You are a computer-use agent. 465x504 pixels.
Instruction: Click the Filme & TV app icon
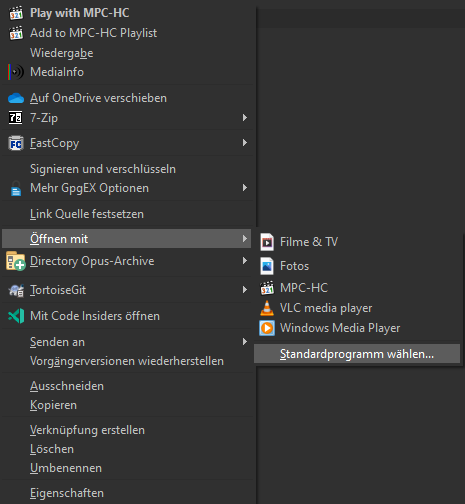click(x=267, y=242)
